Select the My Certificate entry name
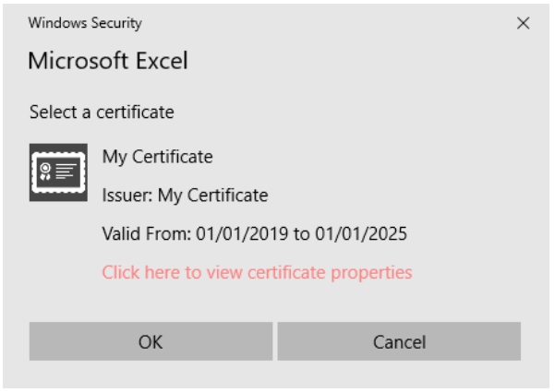Viewport: 555px width, 392px height. pos(158,157)
